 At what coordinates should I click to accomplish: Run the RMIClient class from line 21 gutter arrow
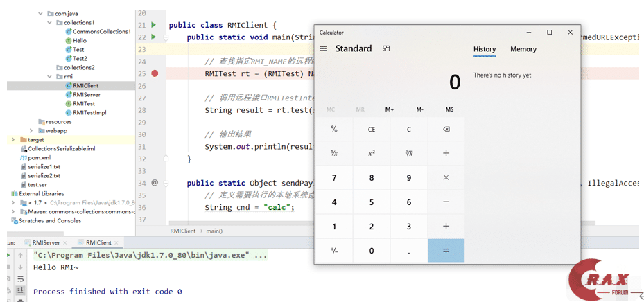point(154,25)
